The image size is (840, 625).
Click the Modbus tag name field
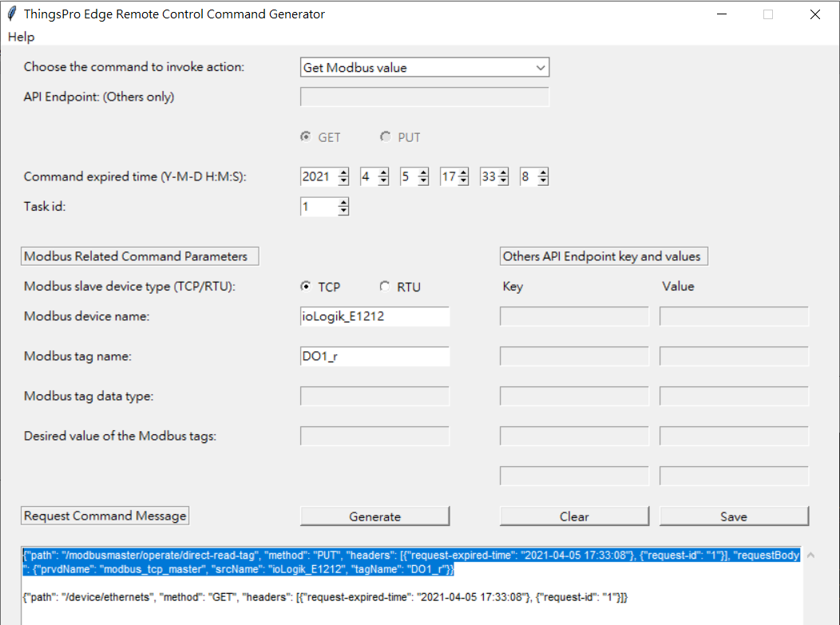(374, 356)
